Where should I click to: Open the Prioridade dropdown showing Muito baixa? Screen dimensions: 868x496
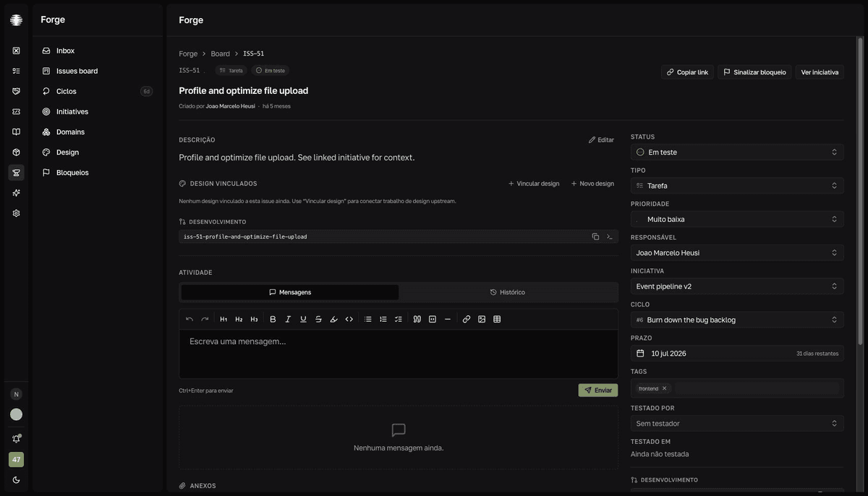click(737, 219)
